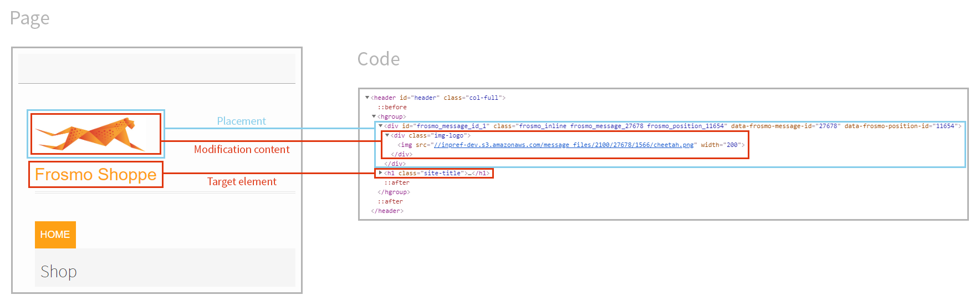Open the Shop menu item
Image resolution: width=980 pixels, height=305 pixels.
59,272
